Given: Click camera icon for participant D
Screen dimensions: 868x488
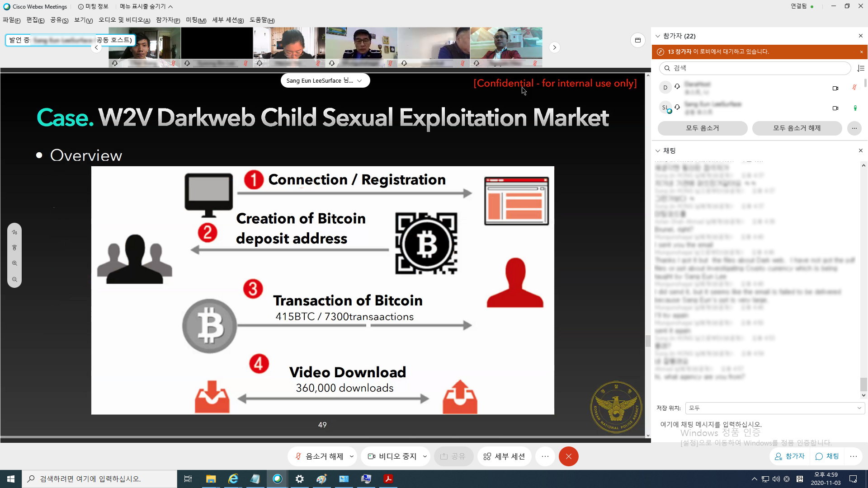Looking at the screenshot, I should coord(835,88).
